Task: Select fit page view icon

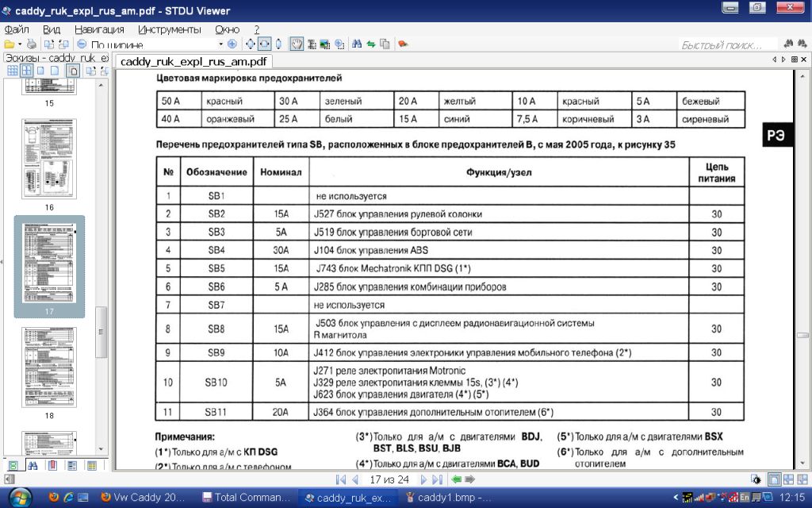Action: (250, 44)
